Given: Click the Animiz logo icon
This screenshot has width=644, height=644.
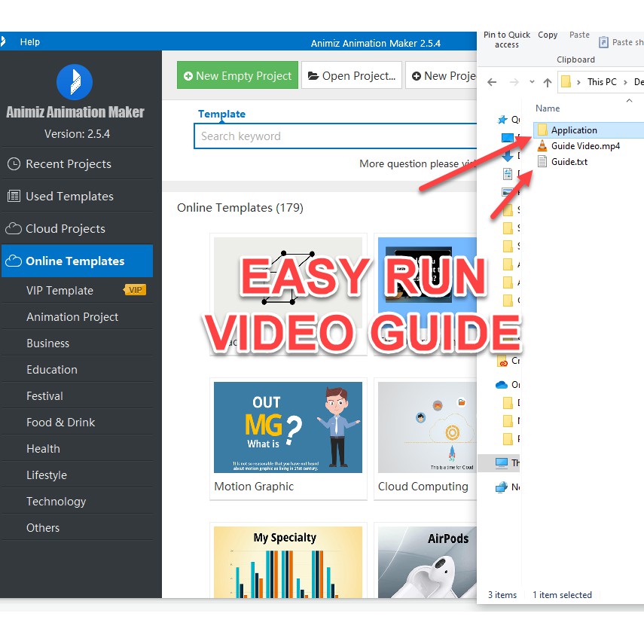Looking at the screenshot, I should 75,81.
